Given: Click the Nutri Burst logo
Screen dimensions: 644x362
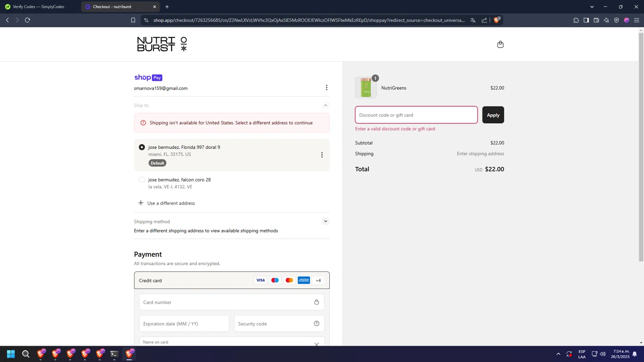Looking at the screenshot, I should [x=162, y=44].
